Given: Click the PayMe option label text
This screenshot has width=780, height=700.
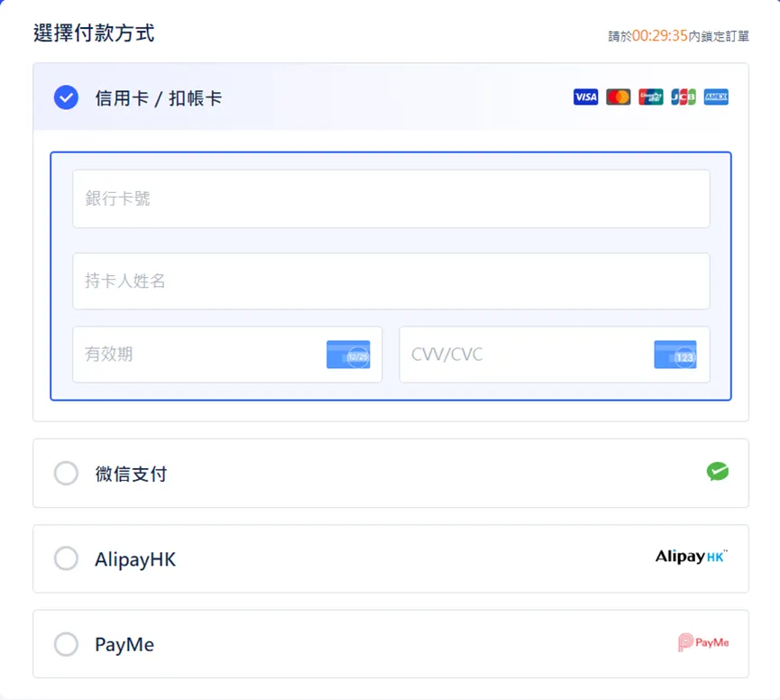Looking at the screenshot, I should [x=124, y=645].
